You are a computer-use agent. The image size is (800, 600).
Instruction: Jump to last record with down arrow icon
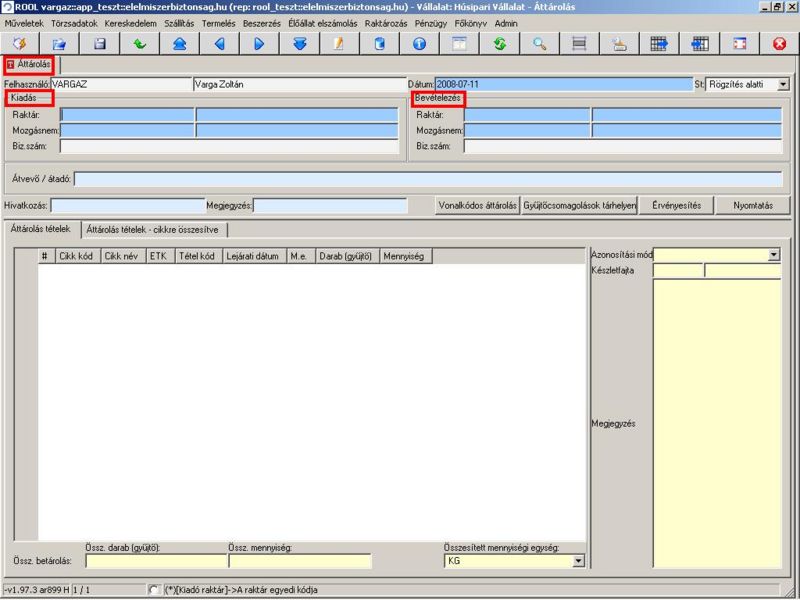pyautogui.click(x=299, y=44)
